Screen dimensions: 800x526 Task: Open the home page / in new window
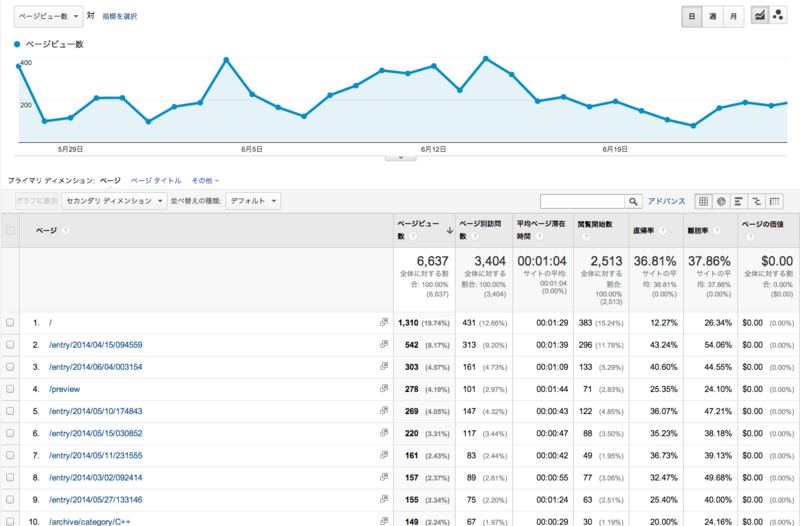384,322
